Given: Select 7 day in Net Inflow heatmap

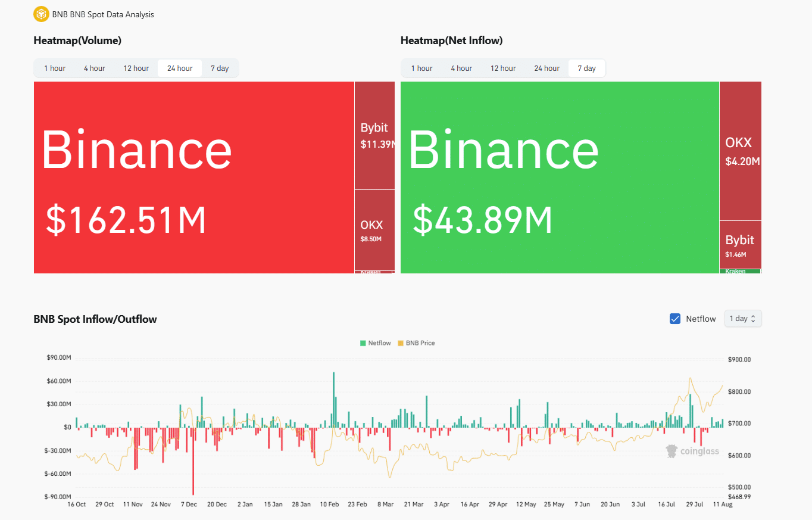Looking at the screenshot, I should (586, 68).
